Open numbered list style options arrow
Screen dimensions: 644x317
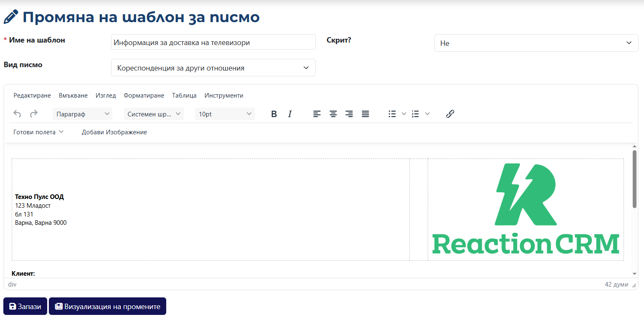click(x=427, y=114)
